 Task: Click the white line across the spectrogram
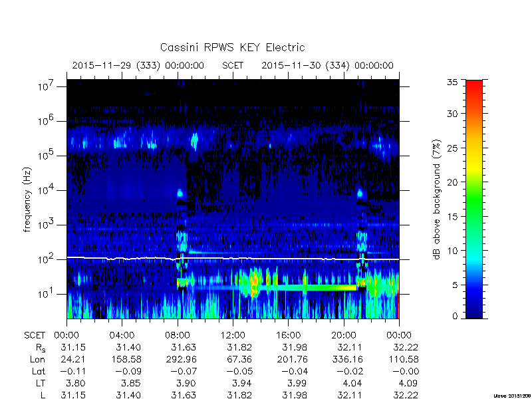click(x=233, y=259)
